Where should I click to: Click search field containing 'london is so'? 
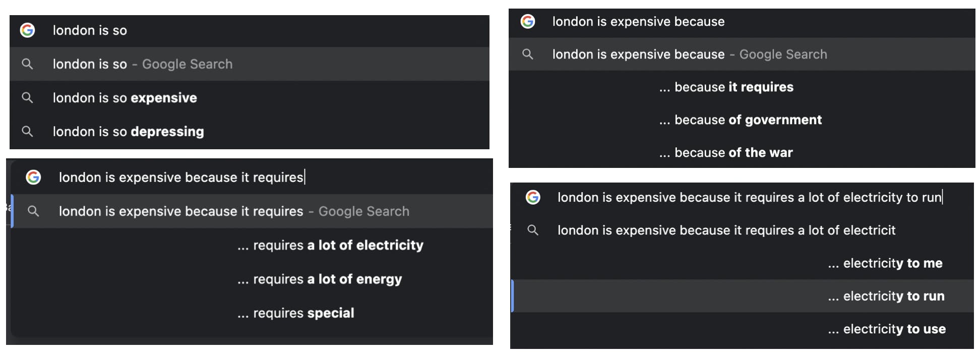252,30
